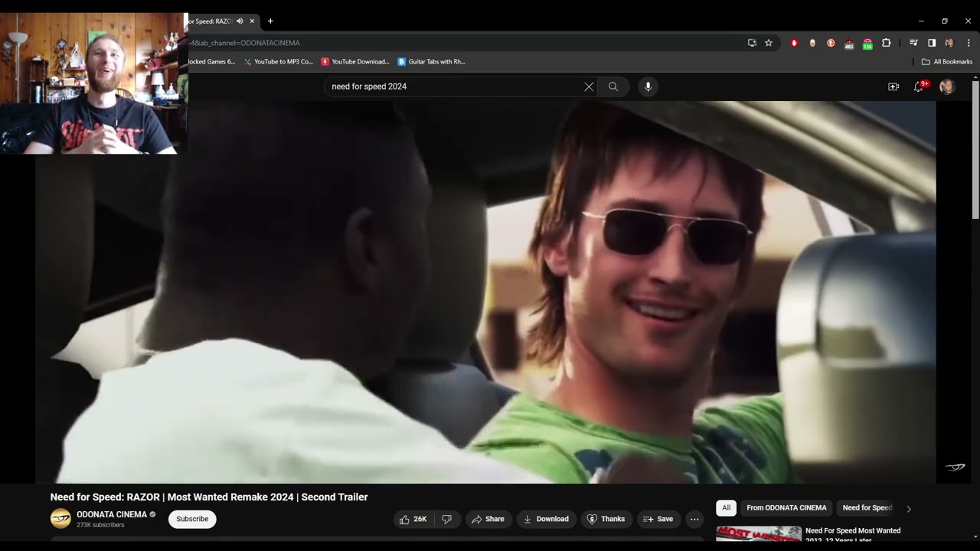Image resolution: width=980 pixels, height=551 pixels.
Task: Mute the tab using the speaker icon
Action: [x=240, y=21]
